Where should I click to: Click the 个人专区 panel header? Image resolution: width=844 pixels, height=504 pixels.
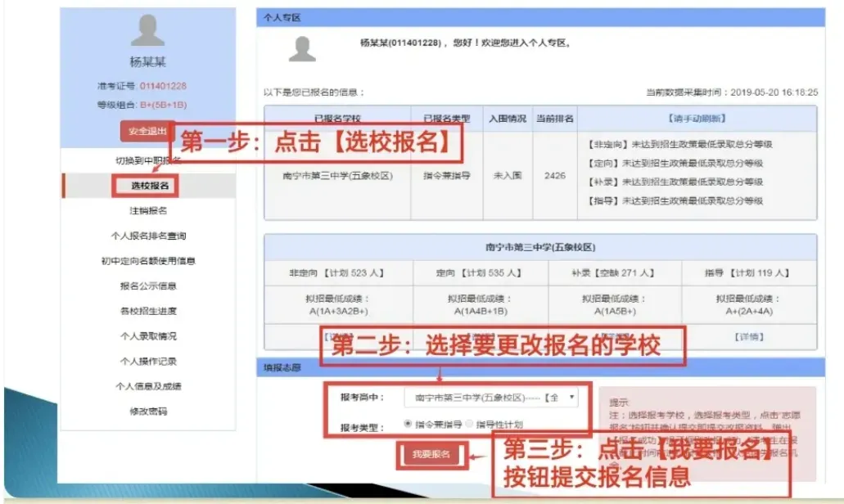pyautogui.click(x=540, y=18)
